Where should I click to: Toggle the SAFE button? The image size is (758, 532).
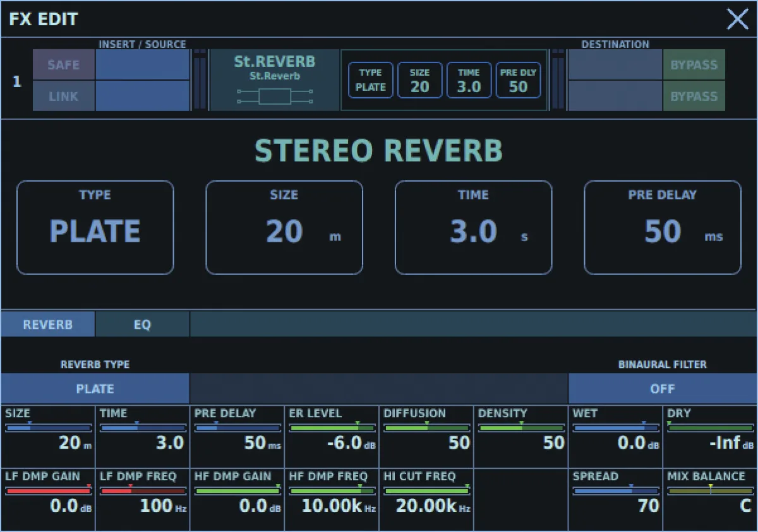(64, 65)
